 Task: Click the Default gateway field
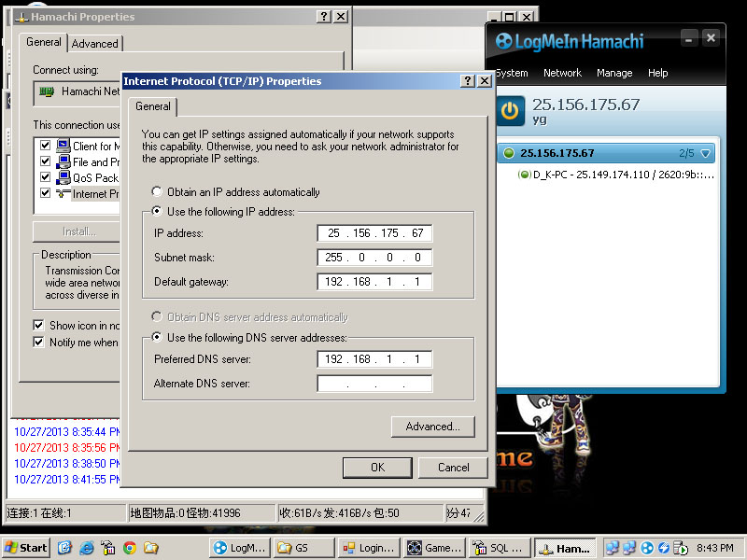[375, 282]
